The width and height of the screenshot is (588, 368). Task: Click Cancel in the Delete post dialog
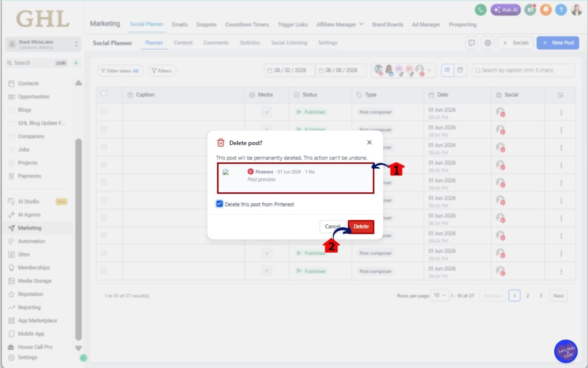(332, 226)
